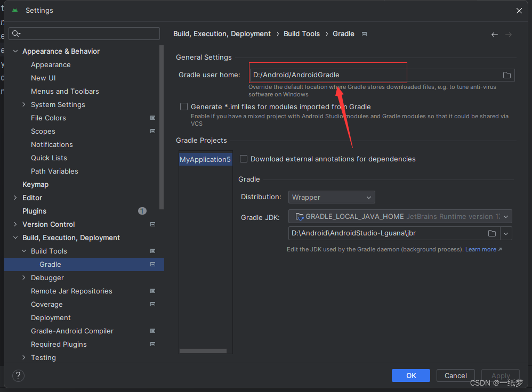Select Deployment in the settings tree
The width and height of the screenshot is (532, 392).
pos(51,318)
